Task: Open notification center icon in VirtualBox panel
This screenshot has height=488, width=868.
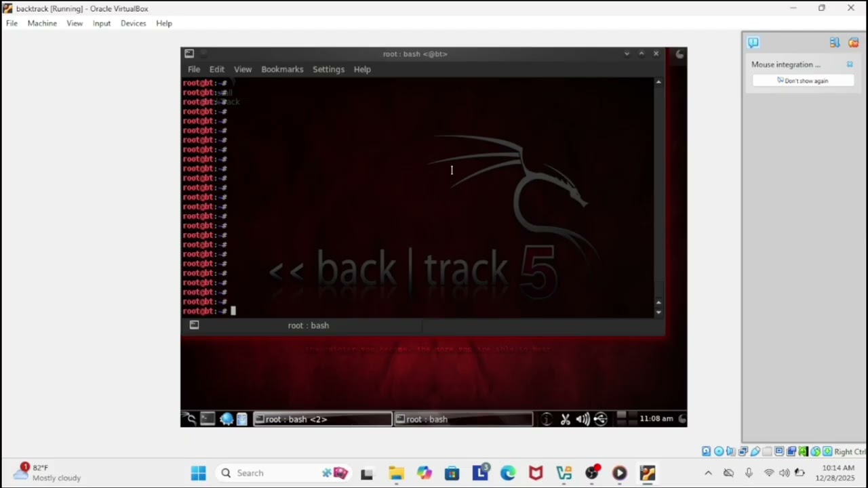Action: coord(753,42)
